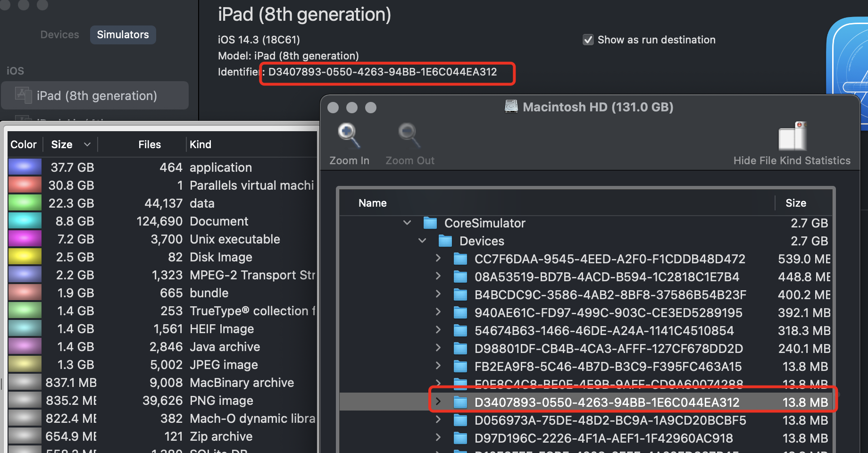This screenshot has height=453, width=868.
Task: Click the CoreSimulator folder icon
Action: [x=430, y=223]
